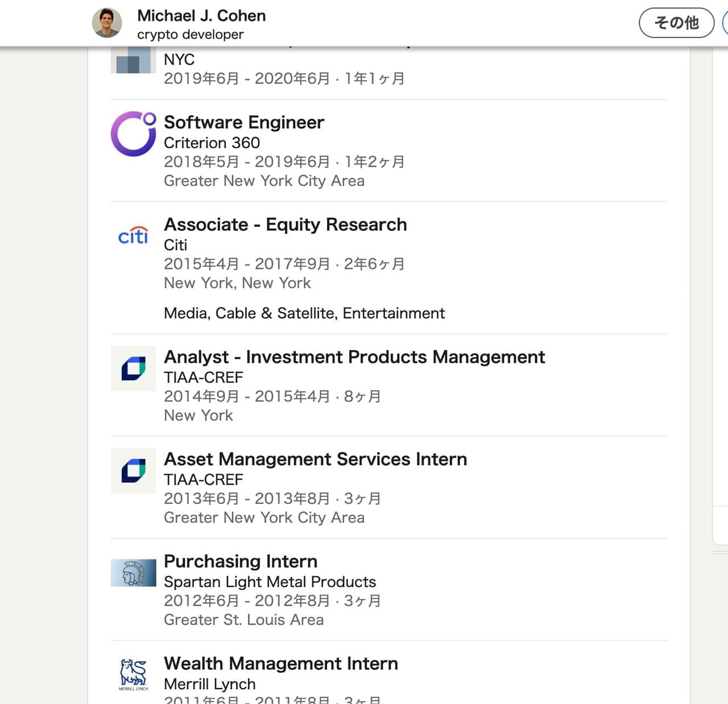The width and height of the screenshot is (728, 704).
Task: Open the Software Engineer position title
Action: 244,122
